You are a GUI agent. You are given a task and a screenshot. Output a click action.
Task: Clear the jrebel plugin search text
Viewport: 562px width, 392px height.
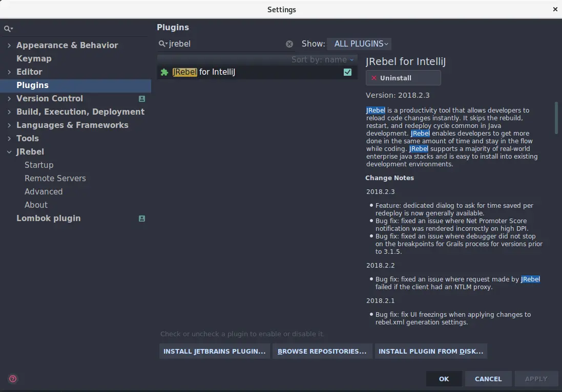click(289, 44)
